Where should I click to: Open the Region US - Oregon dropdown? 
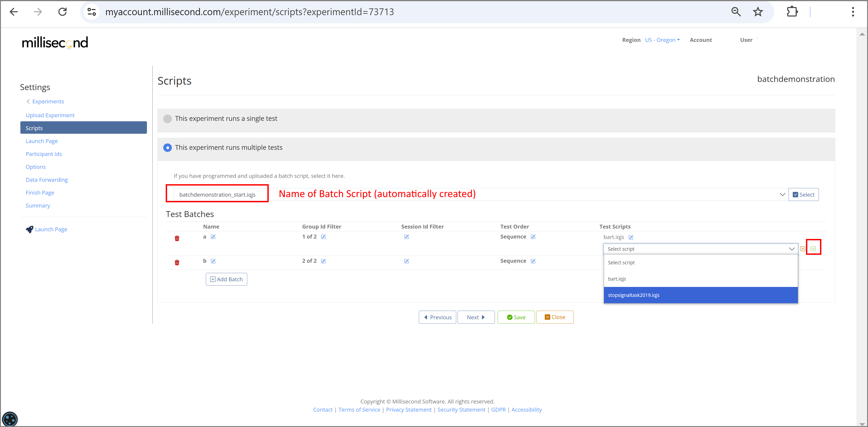662,40
